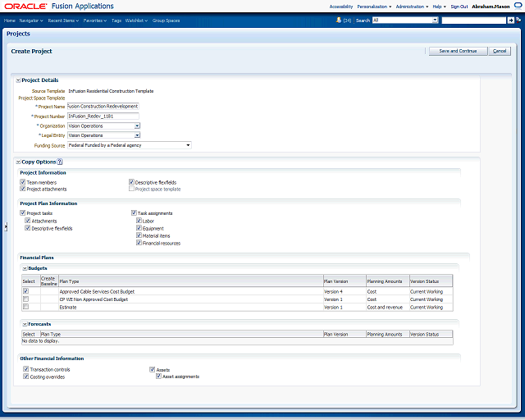Toggle the Transaction controls checkbox
Image resolution: width=525 pixels, height=420 pixels.
(26, 370)
